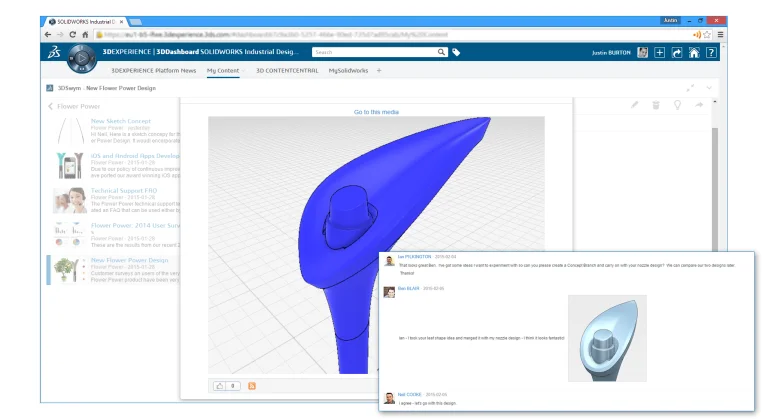Click the lightbulb idea icon
Image resolution: width=768 pixels, height=419 pixels.
pyautogui.click(x=677, y=105)
